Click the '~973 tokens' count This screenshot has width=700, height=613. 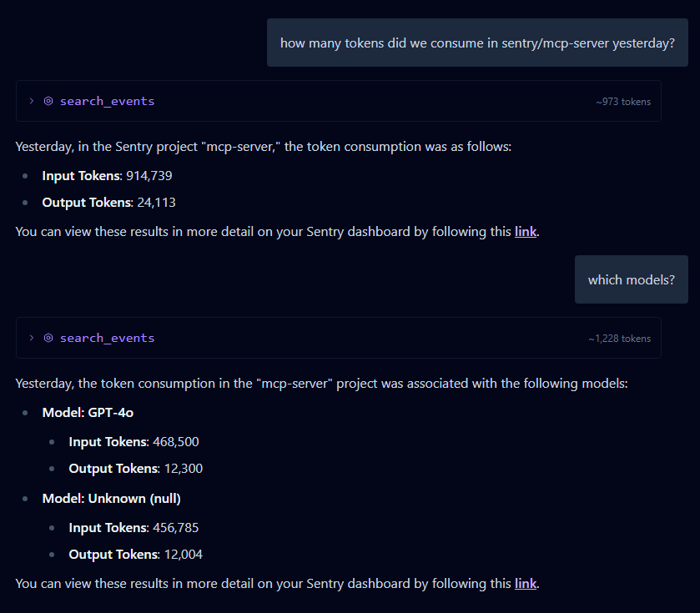point(623,102)
